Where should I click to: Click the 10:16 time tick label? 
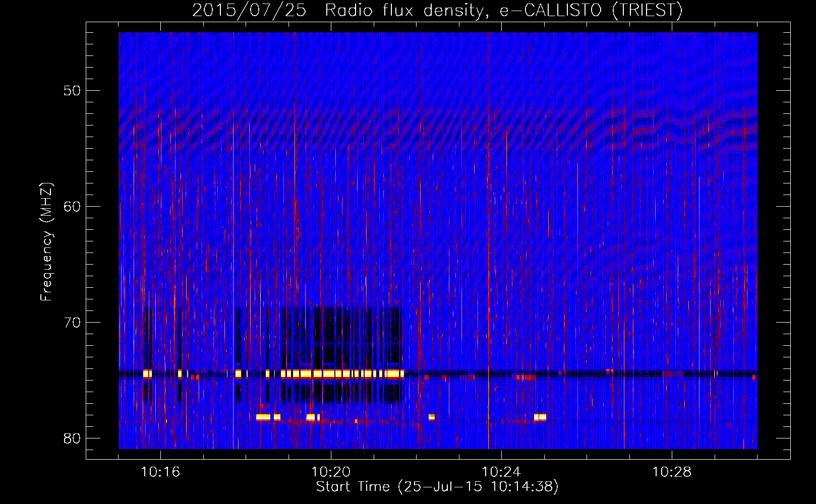[x=160, y=472]
